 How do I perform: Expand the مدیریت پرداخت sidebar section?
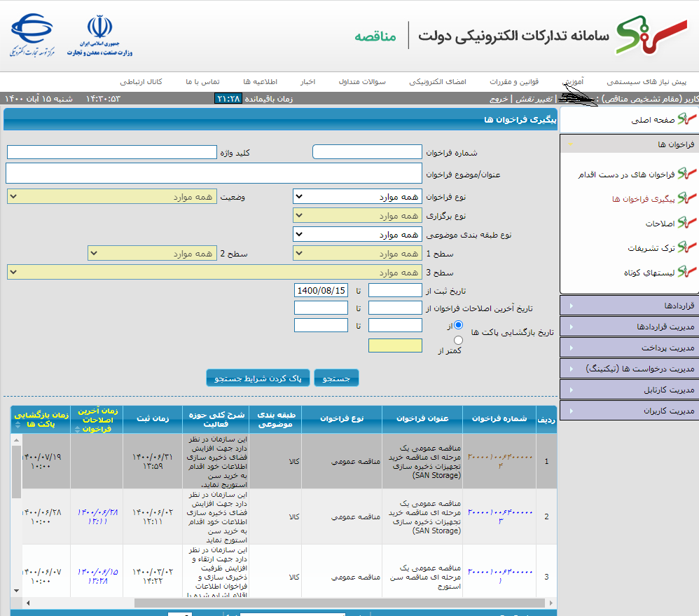pyautogui.click(x=629, y=348)
